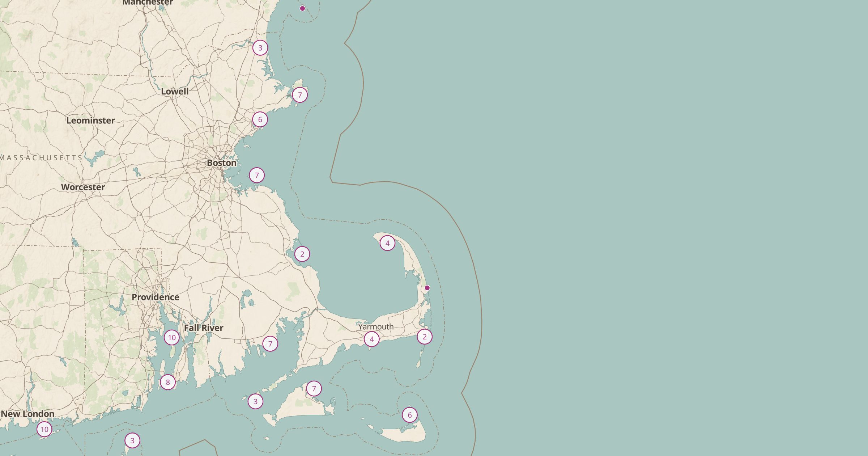Click the Worcester city label
Viewport: 868px width, 456px height.
coord(83,187)
